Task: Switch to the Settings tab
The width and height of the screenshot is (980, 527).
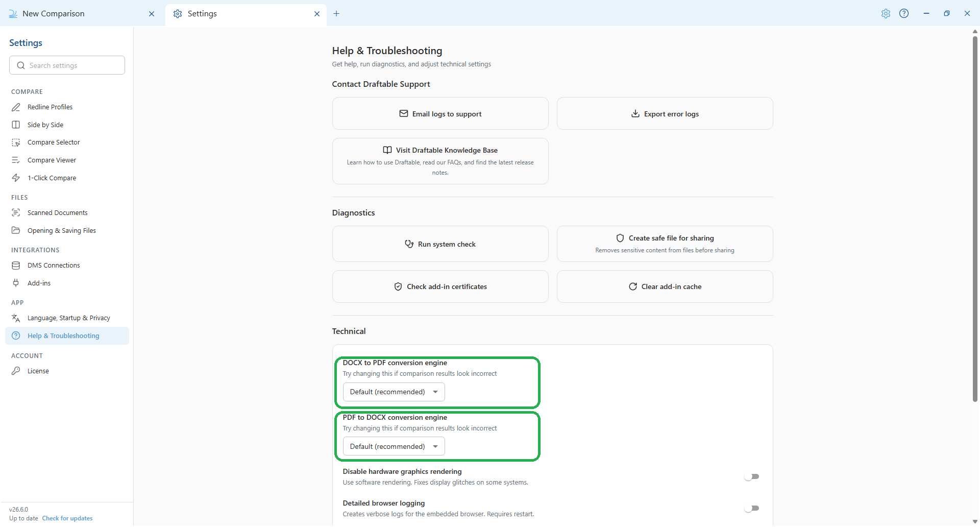Action: [x=246, y=14]
